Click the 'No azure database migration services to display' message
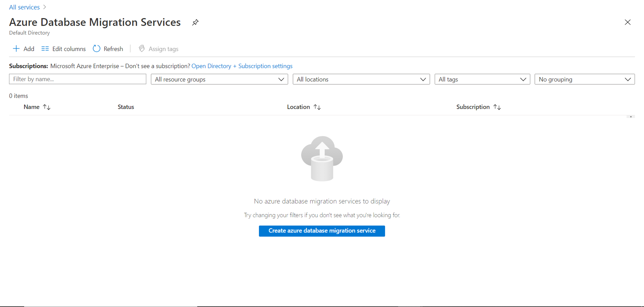 pyautogui.click(x=322, y=201)
